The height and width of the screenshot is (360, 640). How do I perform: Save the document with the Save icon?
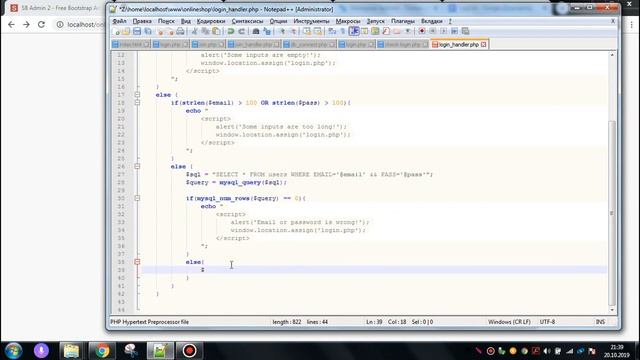[137, 31]
